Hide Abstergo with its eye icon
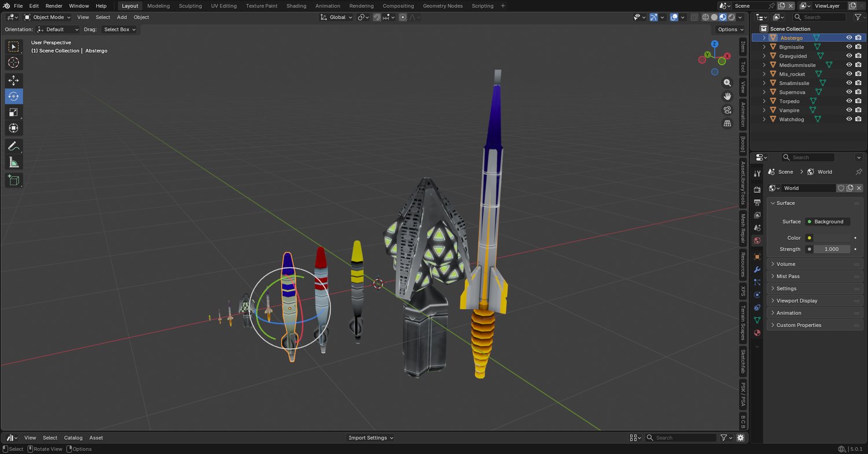Viewport: 868px width, 454px height. tap(849, 38)
